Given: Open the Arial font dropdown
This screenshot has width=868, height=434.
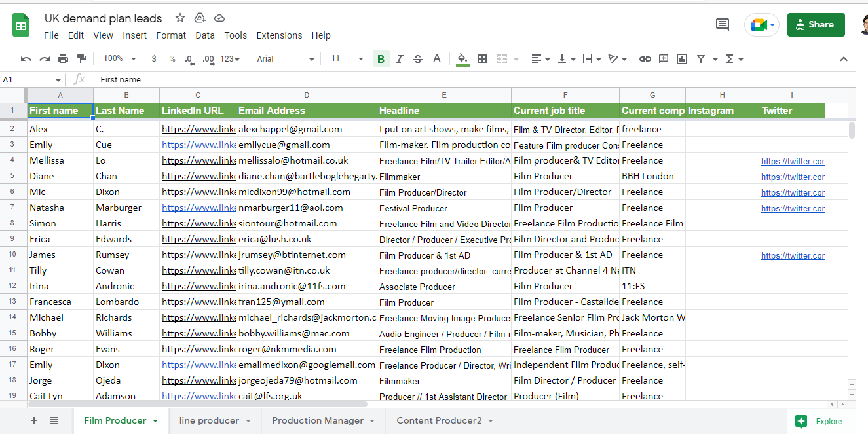Looking at the screenshot, I should pyautogui.click(x=286, y=59).
